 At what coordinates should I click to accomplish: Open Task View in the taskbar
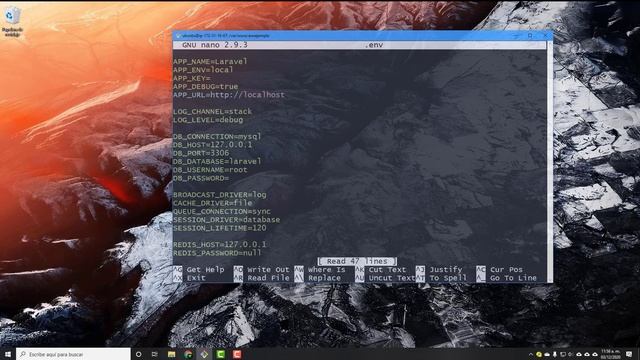(154, 354)
